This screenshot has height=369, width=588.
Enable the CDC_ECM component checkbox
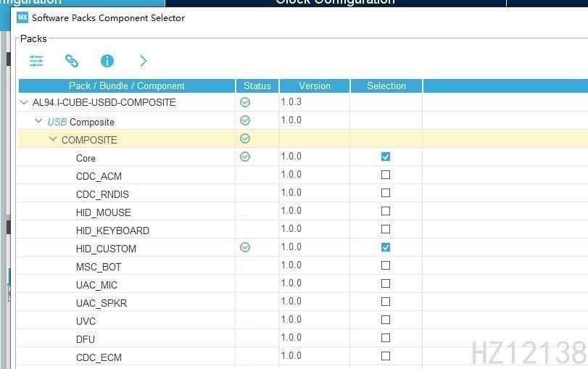point(386,356)
